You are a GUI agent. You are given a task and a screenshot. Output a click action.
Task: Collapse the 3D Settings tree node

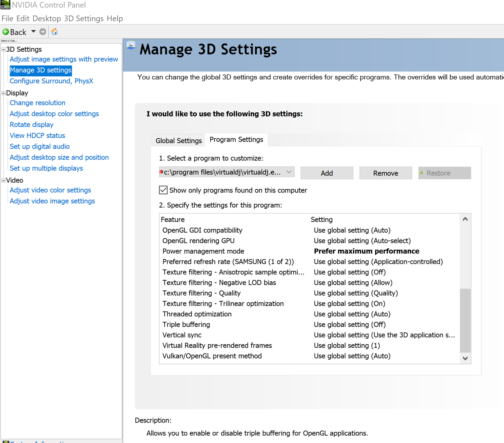tap(4, 49)
